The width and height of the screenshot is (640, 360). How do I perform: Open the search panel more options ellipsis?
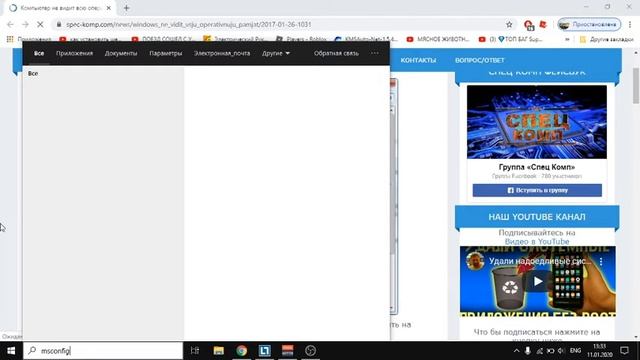coord(375,53)
